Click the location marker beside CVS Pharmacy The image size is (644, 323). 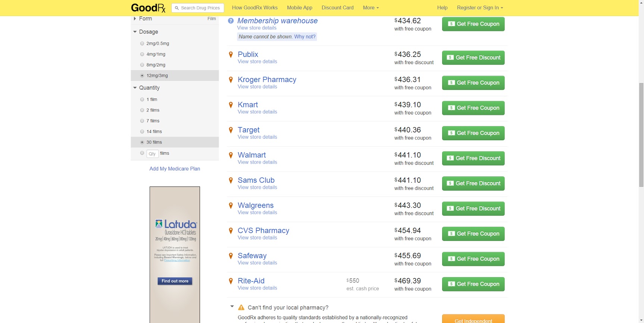pos(231,231)
